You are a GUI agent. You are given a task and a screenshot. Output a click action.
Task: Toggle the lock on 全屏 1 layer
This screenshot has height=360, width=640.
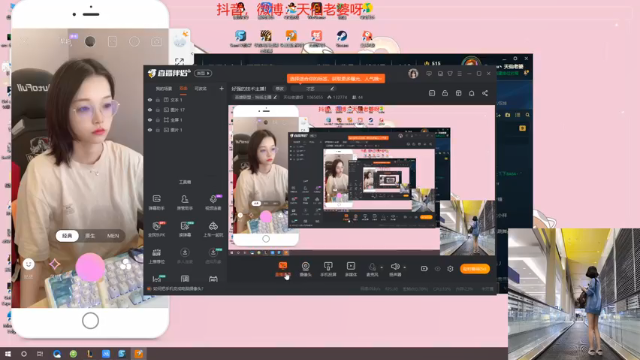(x=158, y=120)
